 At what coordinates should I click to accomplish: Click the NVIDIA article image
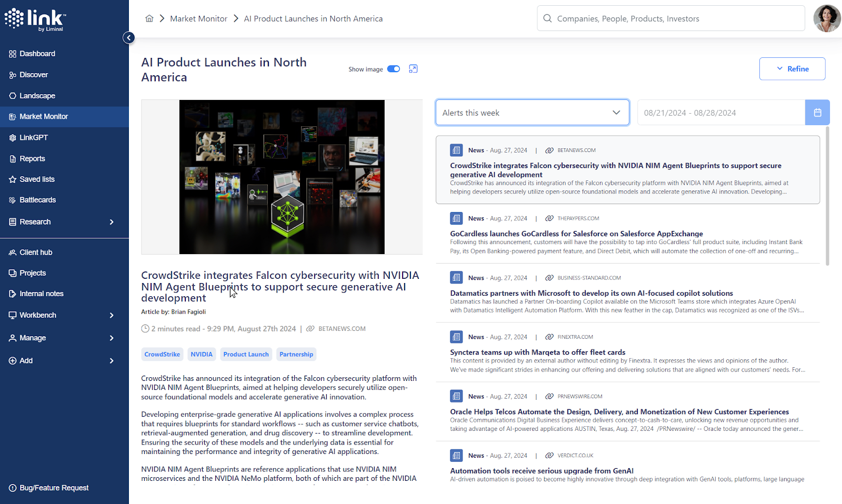click(282, 177)
